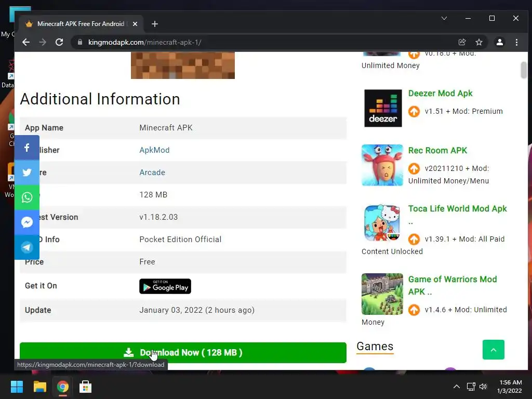View site info padlock icon
Image resolution: width=532 pixels, height=399 pixels.
(x=80, y=42)
